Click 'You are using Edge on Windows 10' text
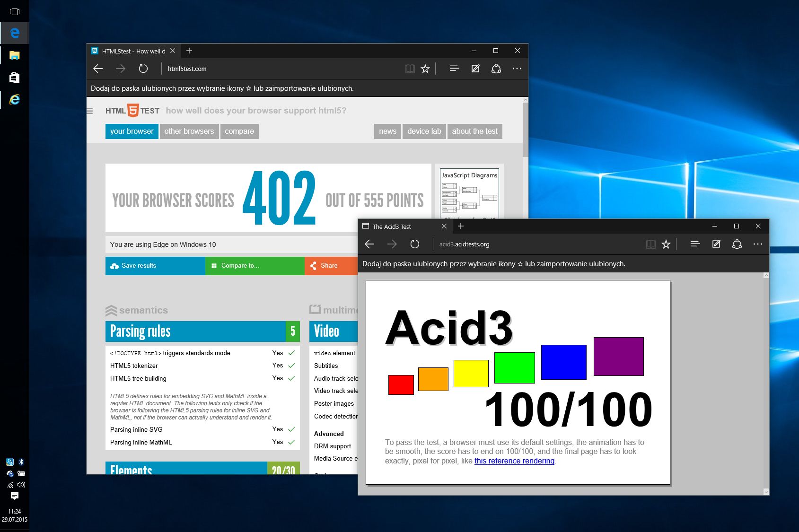The height and width of the screenshot is (532, 799). 163,244
